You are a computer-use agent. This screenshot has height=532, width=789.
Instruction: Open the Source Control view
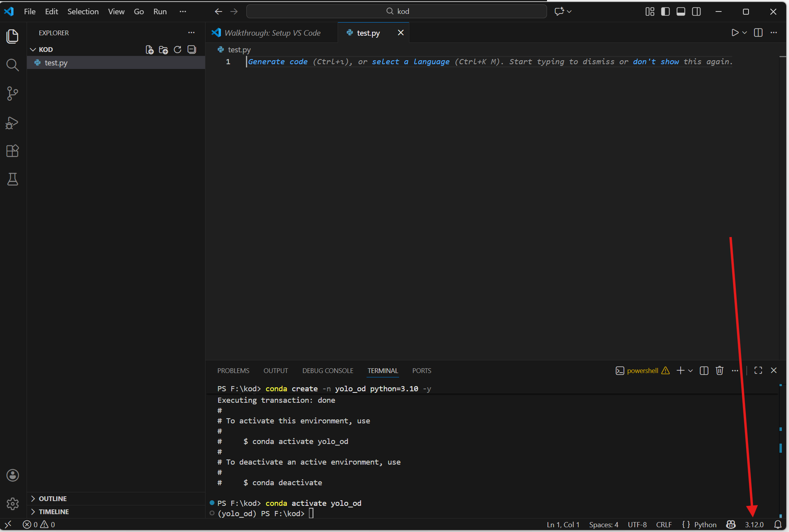click(x=13, y=94)
